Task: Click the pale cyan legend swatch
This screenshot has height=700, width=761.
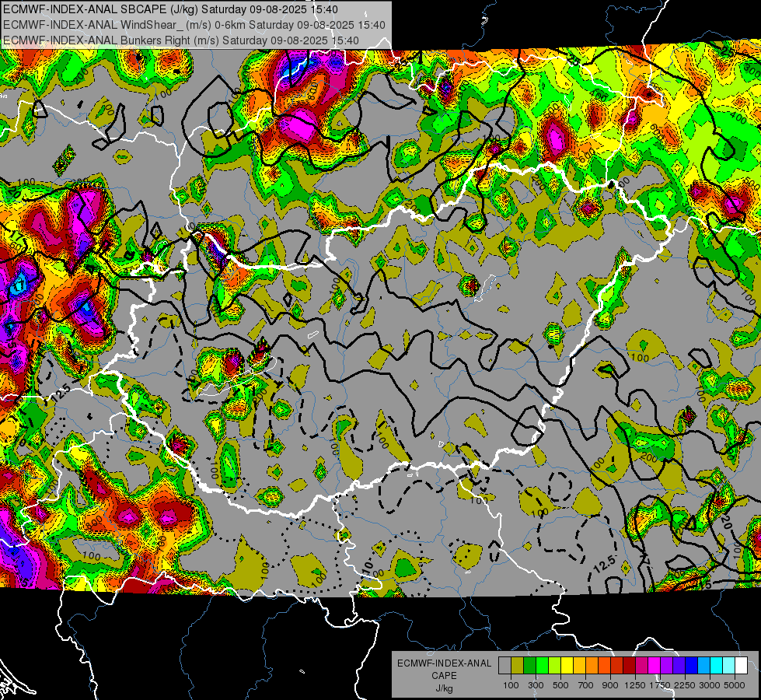Action: coord(729,665)
